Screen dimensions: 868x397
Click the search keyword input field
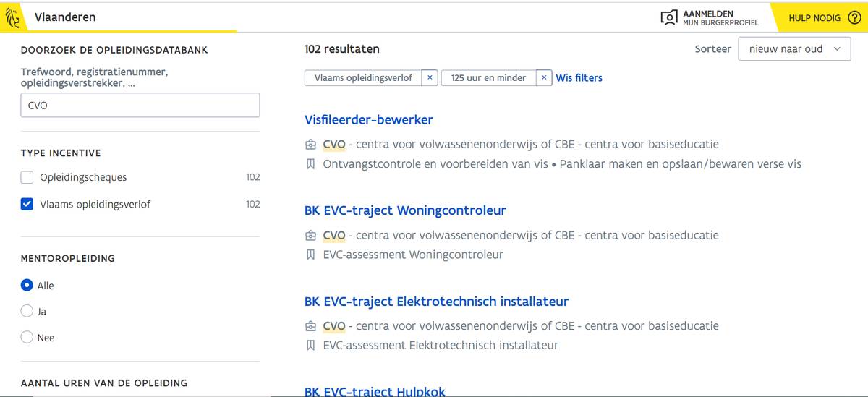tap(140, 106)
